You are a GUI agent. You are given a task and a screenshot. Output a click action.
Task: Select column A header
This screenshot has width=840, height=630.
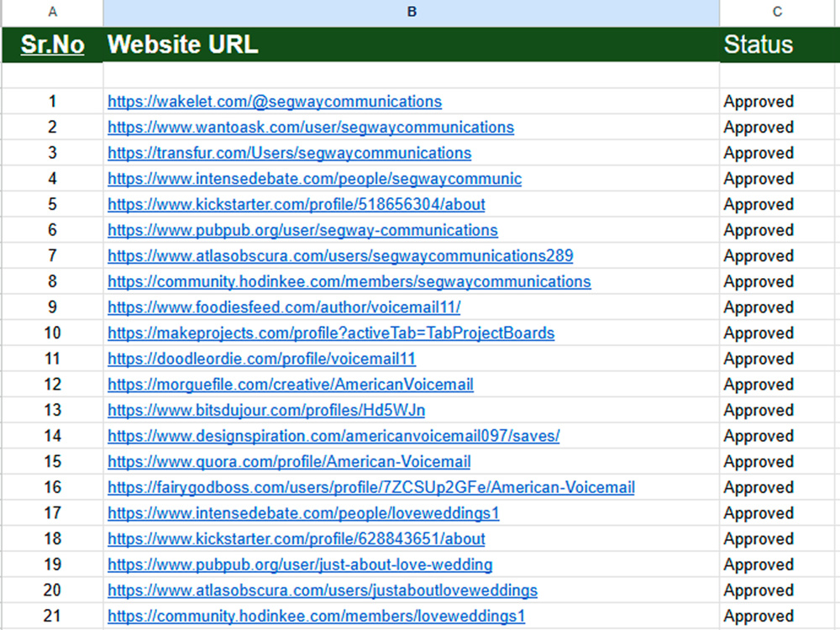[52, 12]
